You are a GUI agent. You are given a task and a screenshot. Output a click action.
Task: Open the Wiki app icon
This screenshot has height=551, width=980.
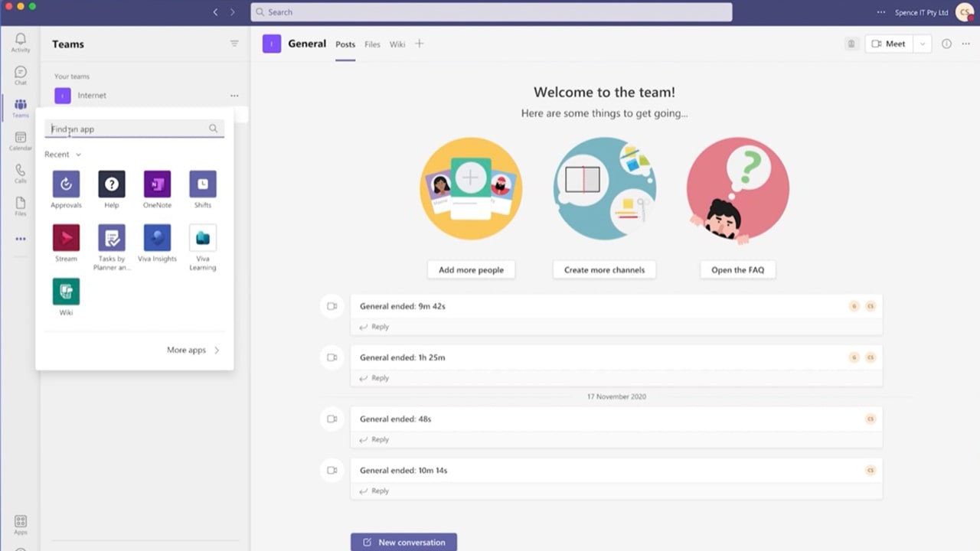click(66, 292)
